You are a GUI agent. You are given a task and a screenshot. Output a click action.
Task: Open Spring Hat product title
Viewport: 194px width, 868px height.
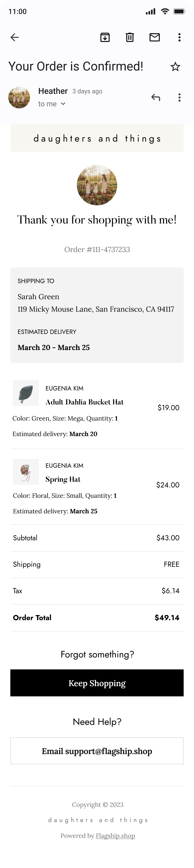pos(63,479)
